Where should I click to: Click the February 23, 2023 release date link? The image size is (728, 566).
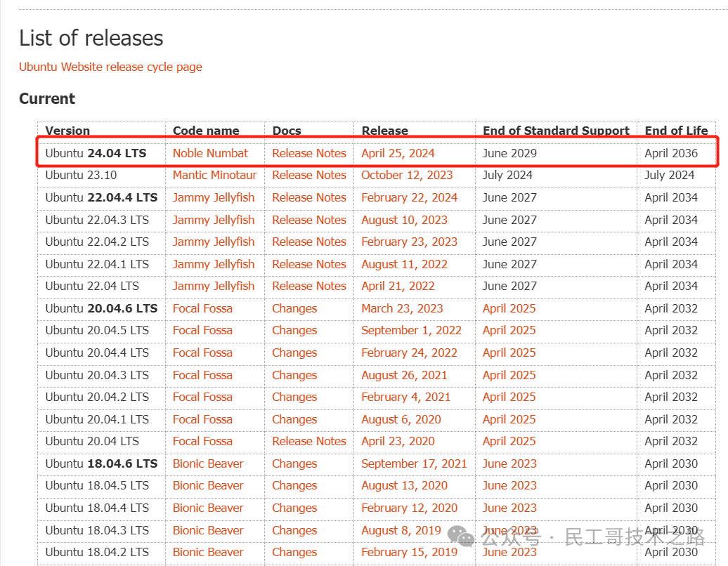[x=409, y=242]
